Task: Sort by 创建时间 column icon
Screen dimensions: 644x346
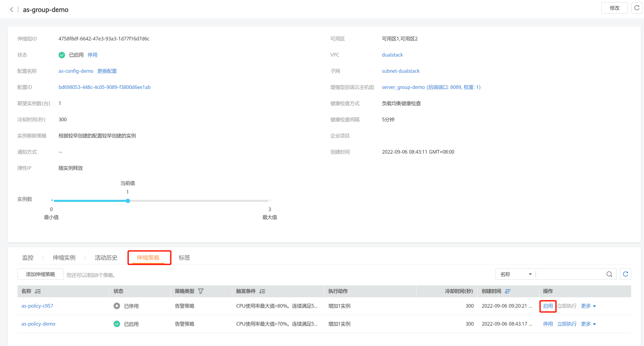Action: (507, 291)
